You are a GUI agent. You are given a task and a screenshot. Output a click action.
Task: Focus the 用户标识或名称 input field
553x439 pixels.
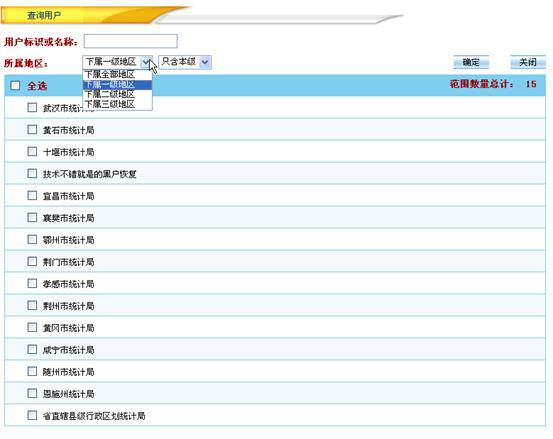[130, 41]
